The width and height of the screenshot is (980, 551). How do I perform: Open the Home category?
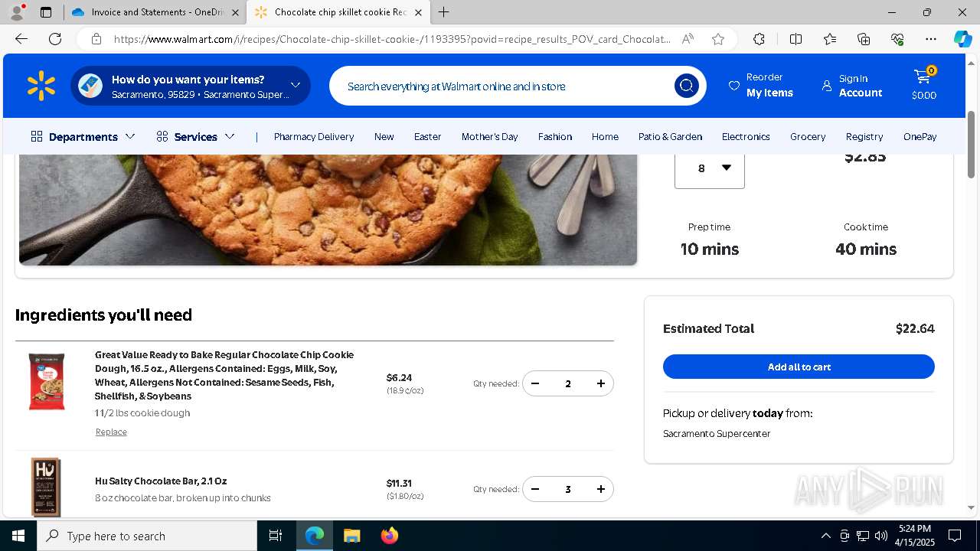605,136
